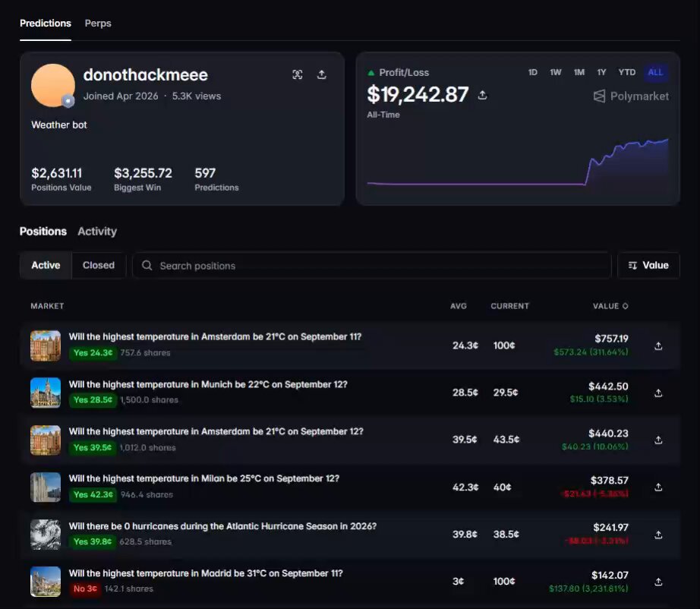This screenshot has height=609, width=700.
Task: Set chart range to 1Y
Action: [x=601, y=72]
